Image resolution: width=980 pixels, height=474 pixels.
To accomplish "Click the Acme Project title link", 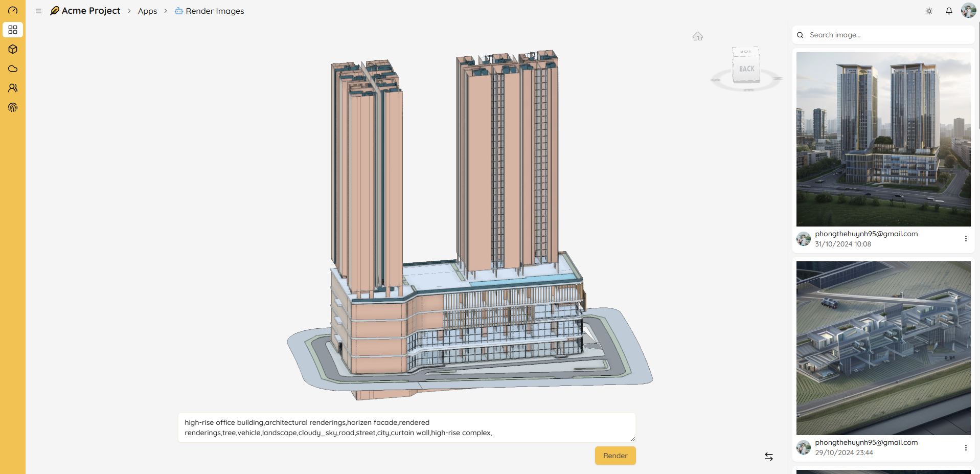I will [x=90, y=11].
